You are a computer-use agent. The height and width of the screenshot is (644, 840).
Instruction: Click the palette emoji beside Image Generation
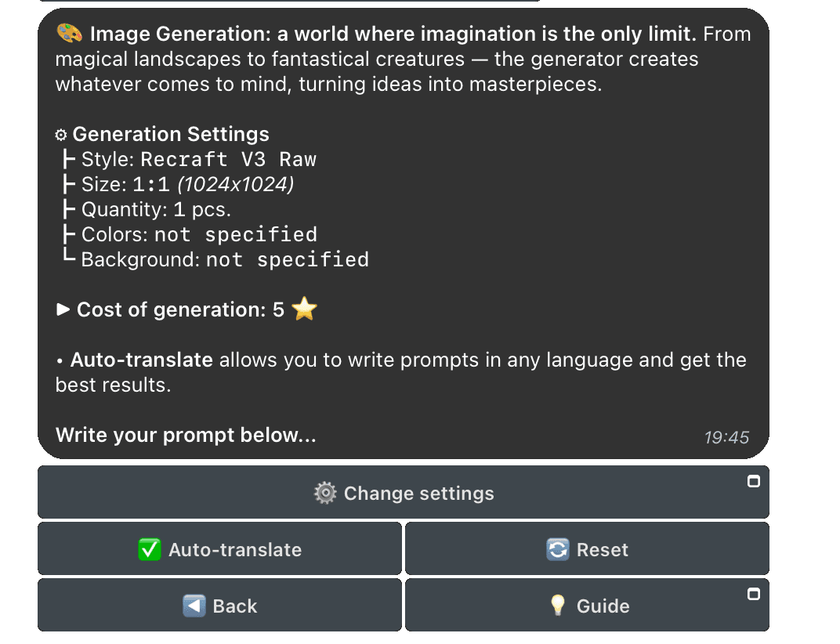point(69,34)
